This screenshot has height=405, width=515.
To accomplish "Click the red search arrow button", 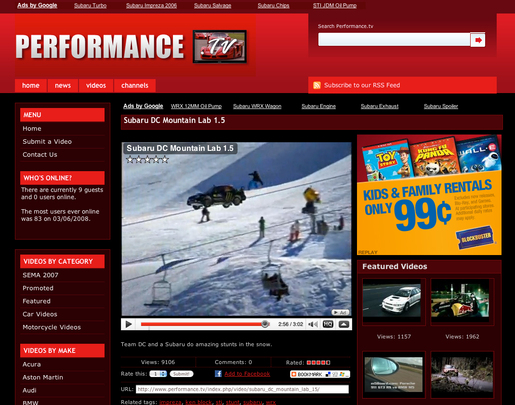I will (x=478, y=40).
